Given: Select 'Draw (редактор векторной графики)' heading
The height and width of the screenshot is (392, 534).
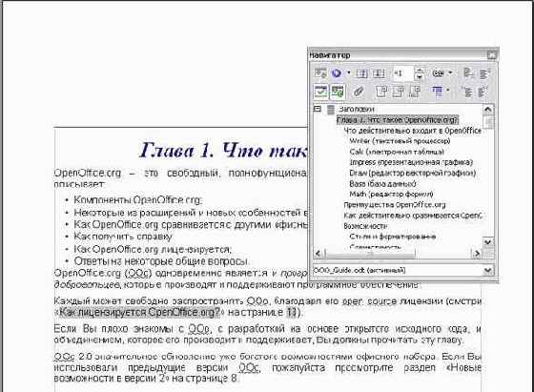Looking at the screenshot, I should click(412, 173).
